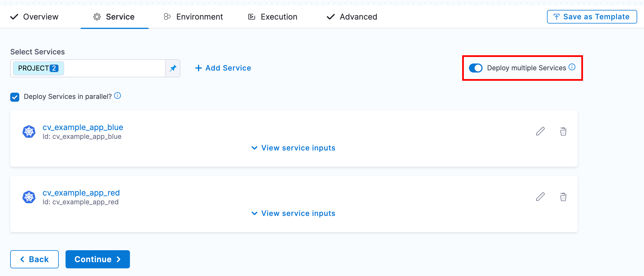Viewport: 644px width, 276px height.
Task: Open the Select Services dropdown field
Action: pyautogui.click(x=113, y=68)
